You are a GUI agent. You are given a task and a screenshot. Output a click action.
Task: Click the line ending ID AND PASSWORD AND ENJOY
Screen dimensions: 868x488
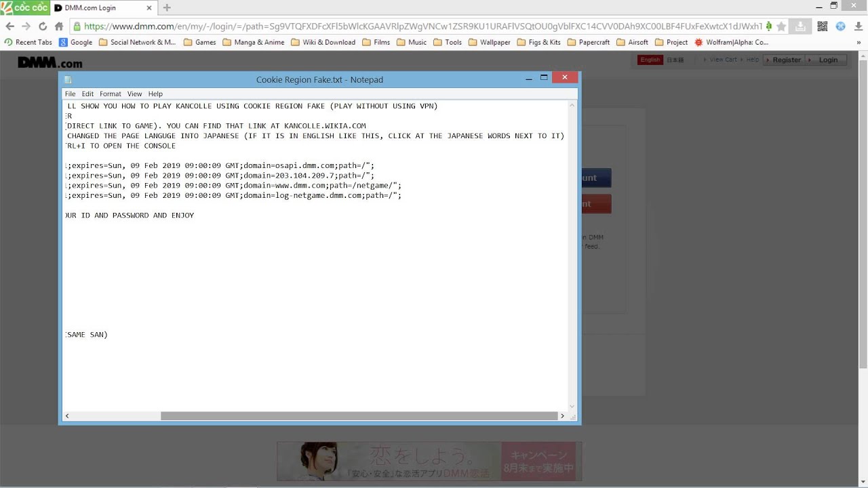[x=130, y=216]
